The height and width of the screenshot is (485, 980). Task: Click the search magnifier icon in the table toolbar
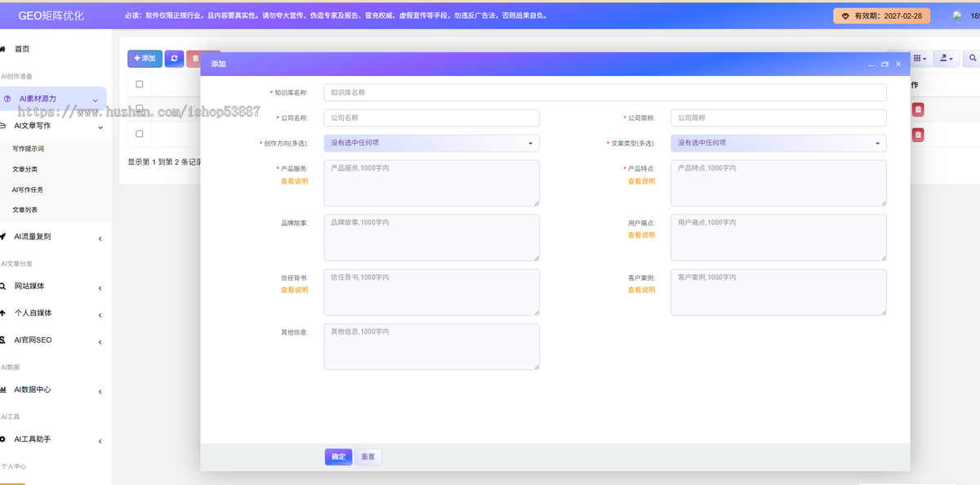tap(972, 59)
